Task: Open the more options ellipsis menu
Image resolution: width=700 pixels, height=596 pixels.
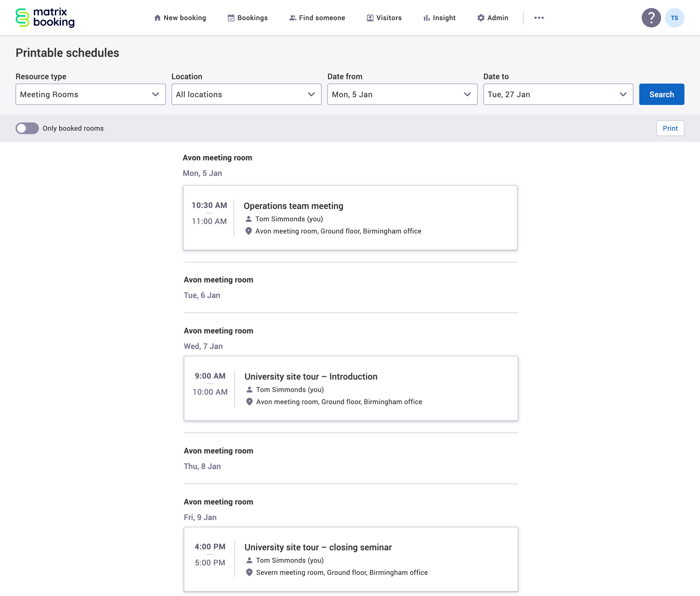Action: (539, 17)
